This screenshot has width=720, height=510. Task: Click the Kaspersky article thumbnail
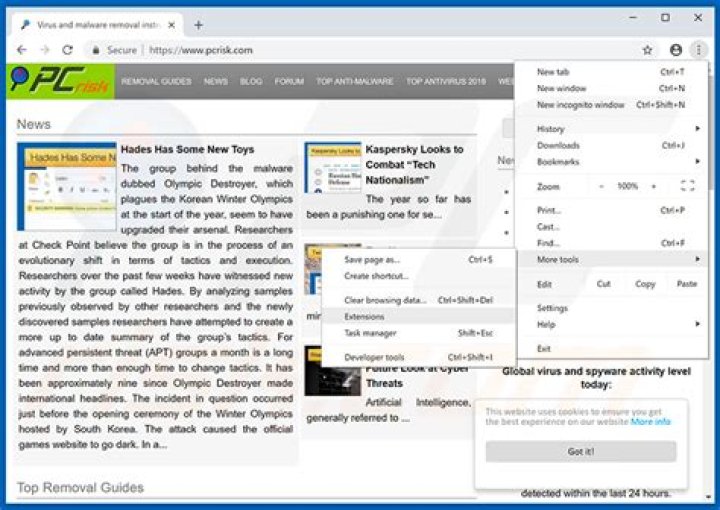tap(333, 168)
